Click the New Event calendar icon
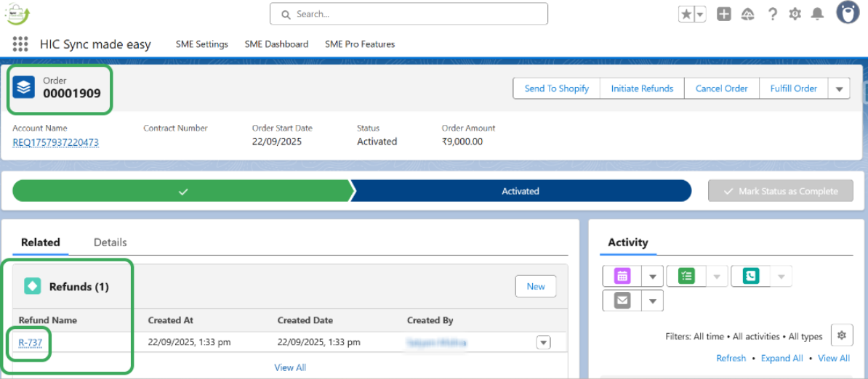The height and width of the screenshot is (379, 868). tap(622, 276)
